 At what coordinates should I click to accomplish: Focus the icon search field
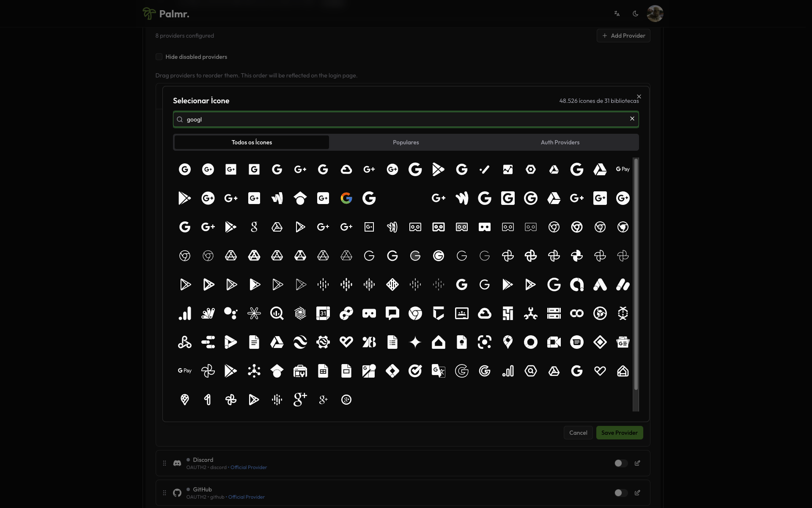(406, 119)
